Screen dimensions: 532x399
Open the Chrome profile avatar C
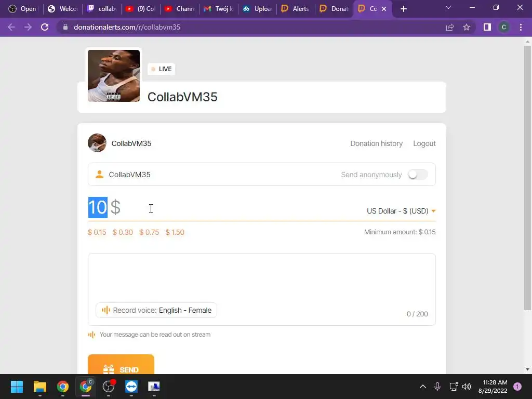504,27
